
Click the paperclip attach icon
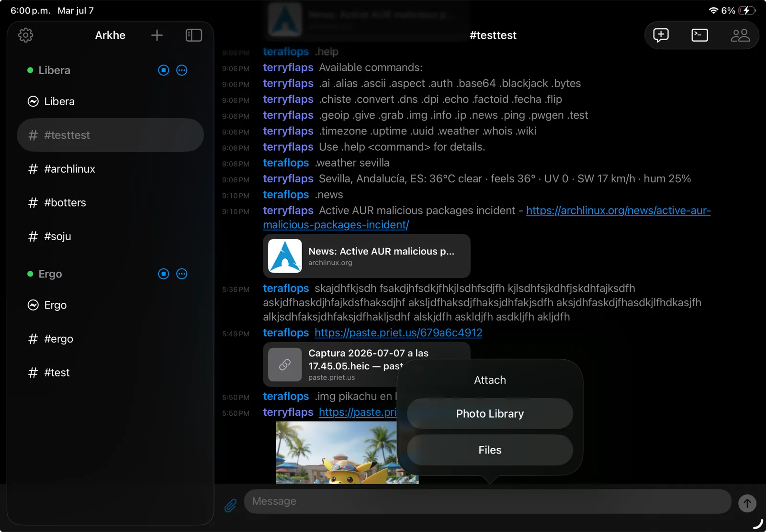[230, 505]
